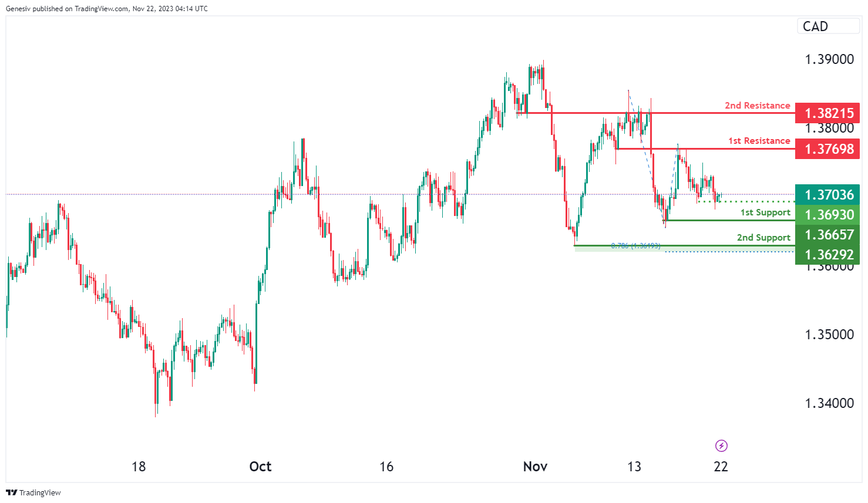Select the 1.36930 green price label

pyautogui.click(x=828, y=215)
